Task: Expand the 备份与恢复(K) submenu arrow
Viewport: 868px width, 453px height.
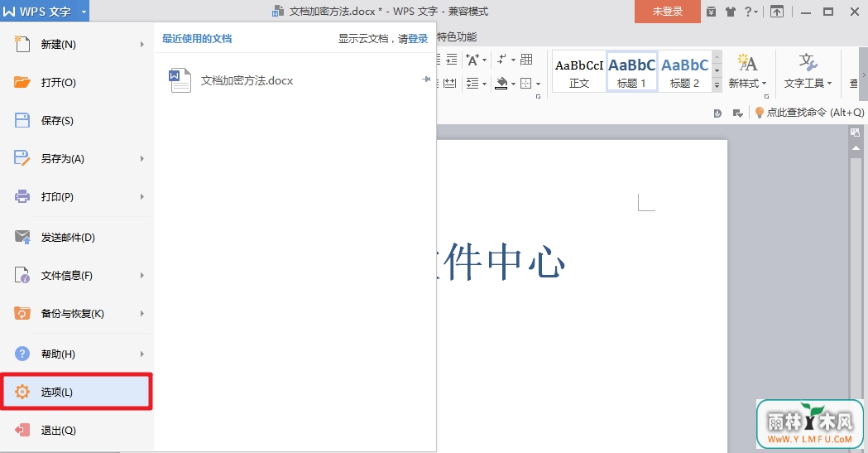Action: (x=141, y=313)
